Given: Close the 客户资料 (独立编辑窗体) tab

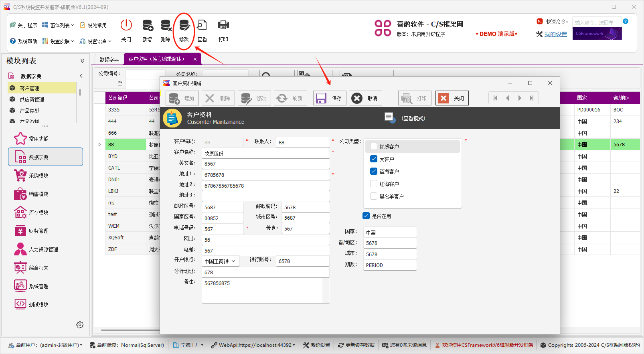Looking at the screenshot, I should tap(195, 59).
